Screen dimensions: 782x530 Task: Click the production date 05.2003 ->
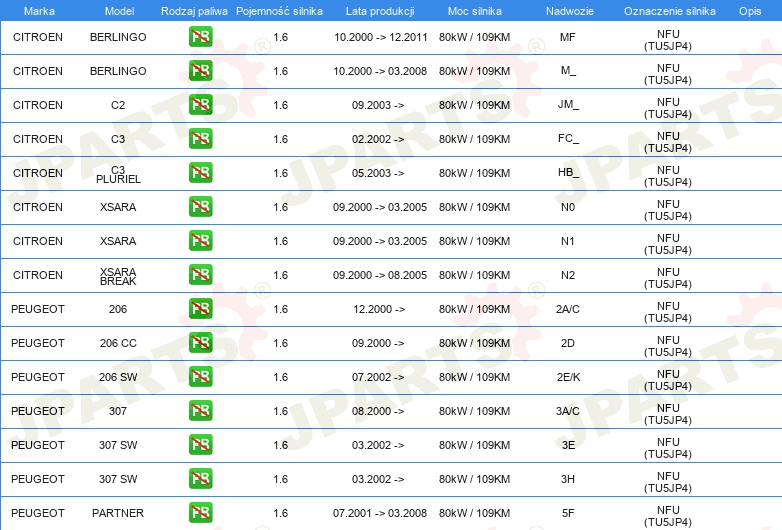[x=378, y=173]
